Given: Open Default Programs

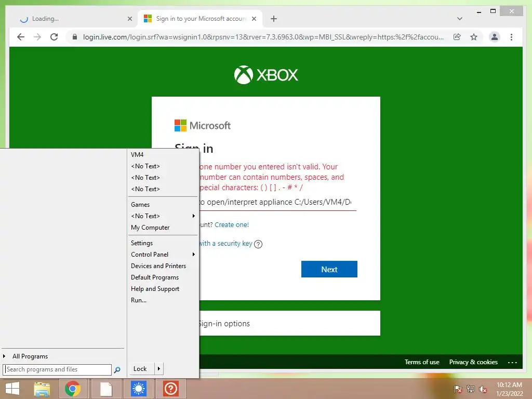Looking at the screenshot, I should tap(163, 277).
